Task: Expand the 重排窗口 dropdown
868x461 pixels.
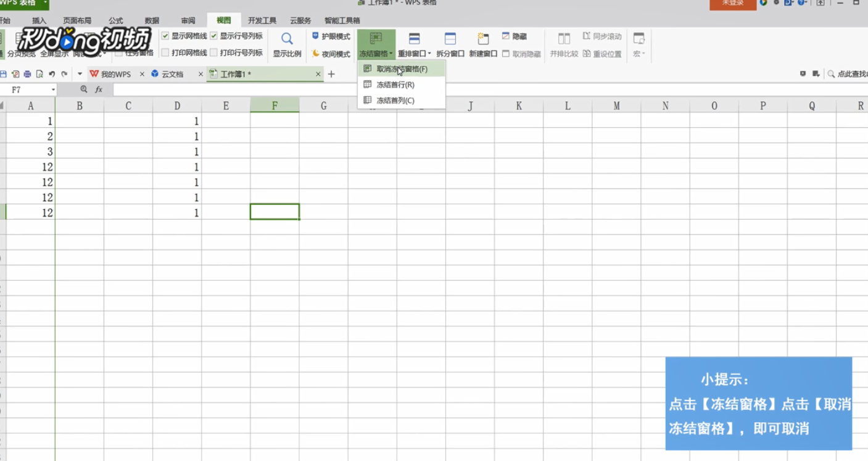Action: pyautogui.click(x=415, y=54)
